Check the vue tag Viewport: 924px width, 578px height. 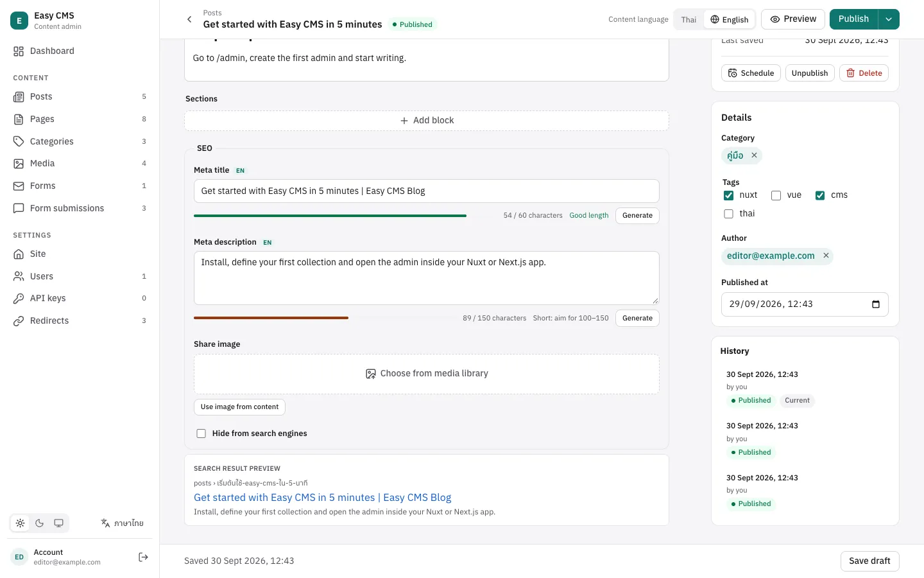click(x=776, y=195)
